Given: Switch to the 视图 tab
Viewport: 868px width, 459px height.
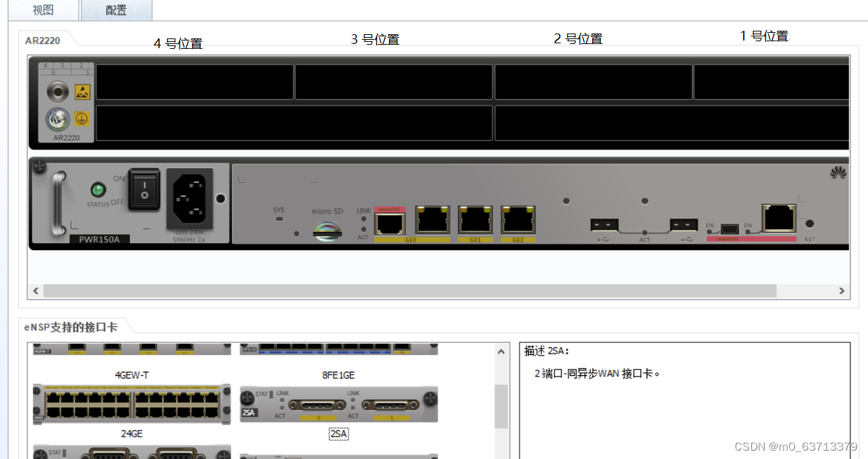Looking at the screenshot, I should tap(44, 10).
